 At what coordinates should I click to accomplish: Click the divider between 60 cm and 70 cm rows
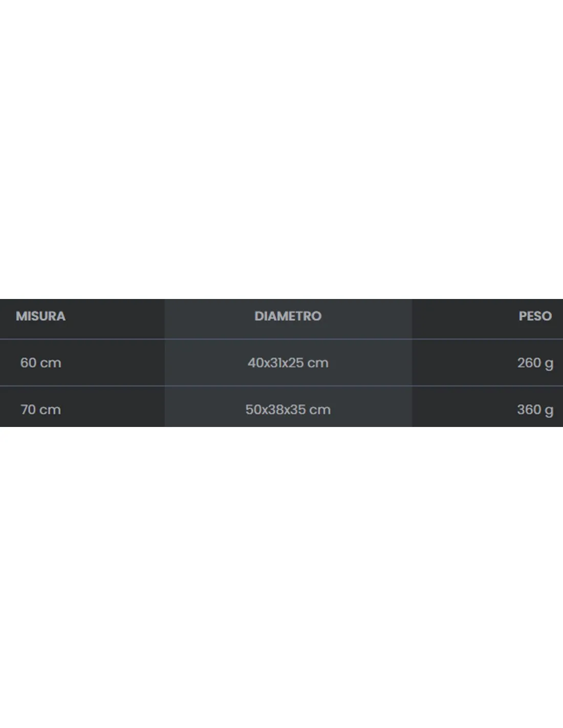[x=281, y=386]
